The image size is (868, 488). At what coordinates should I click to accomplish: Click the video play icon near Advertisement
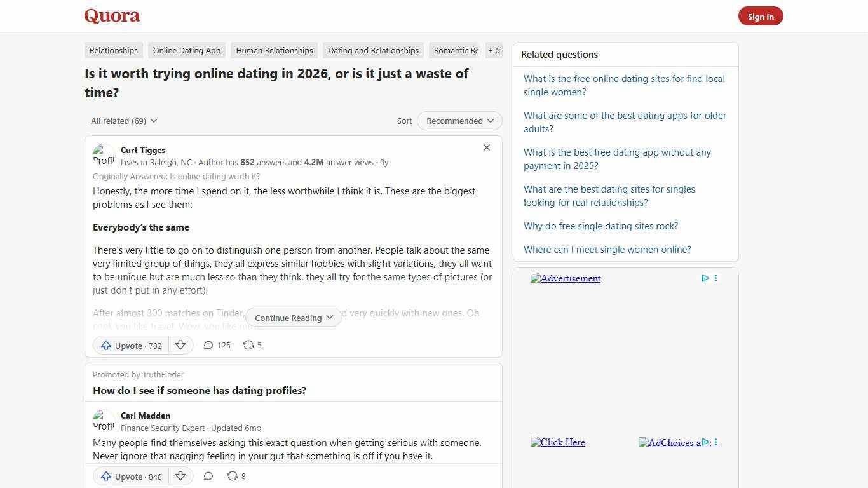[x=705, y=278]
